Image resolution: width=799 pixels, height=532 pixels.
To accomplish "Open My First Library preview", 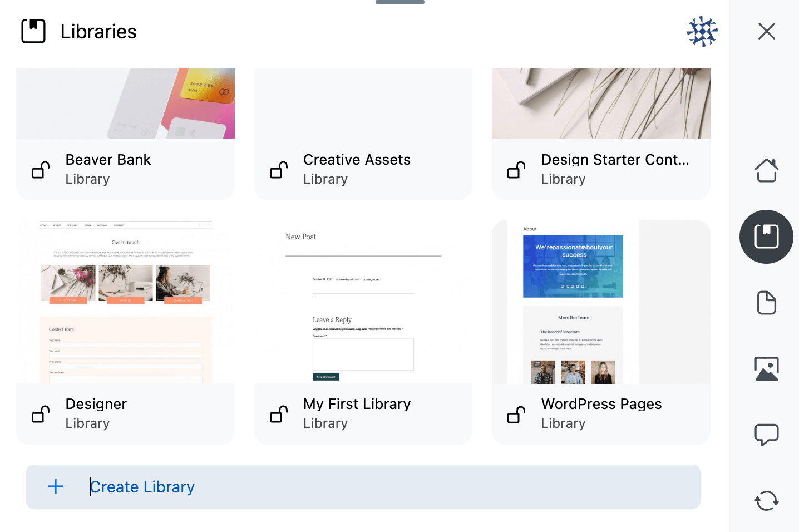I will 363,301.
